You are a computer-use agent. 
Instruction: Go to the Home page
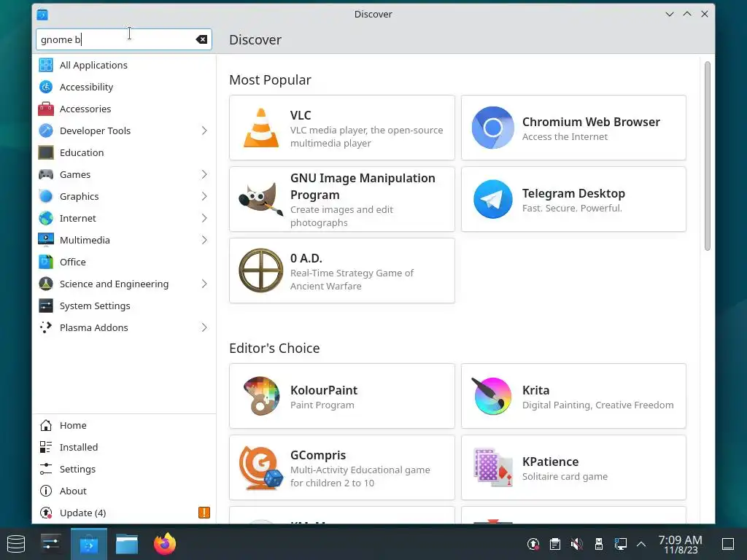tap(124, 426)
